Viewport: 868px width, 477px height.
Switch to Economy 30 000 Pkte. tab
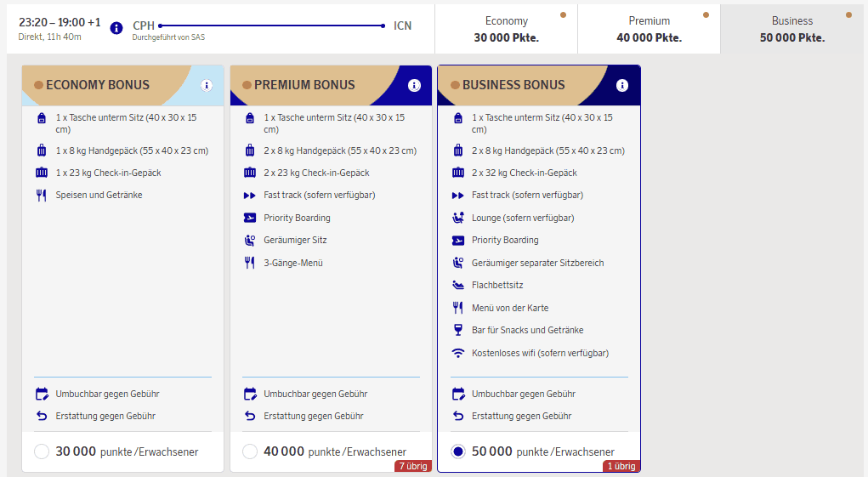506,29
